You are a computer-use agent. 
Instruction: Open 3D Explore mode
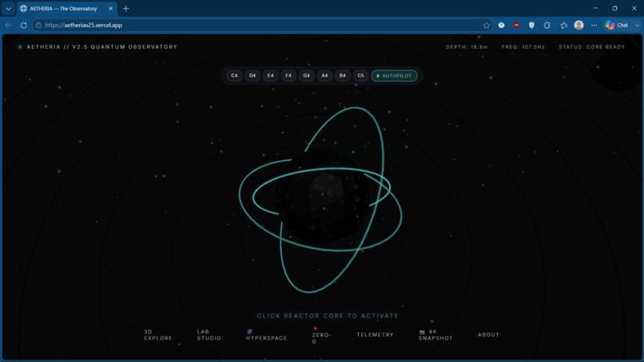pos(158,335)
